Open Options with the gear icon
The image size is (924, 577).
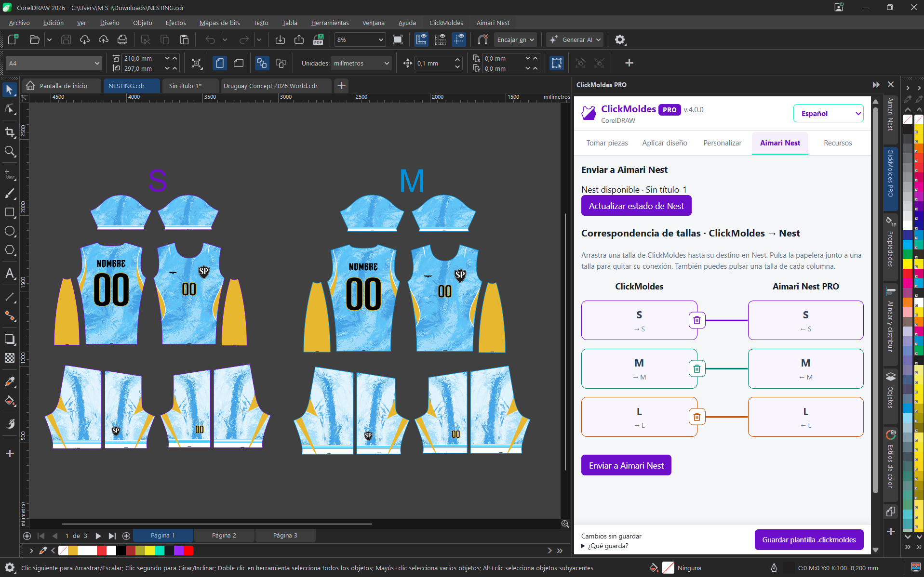(x=620, y=39)
